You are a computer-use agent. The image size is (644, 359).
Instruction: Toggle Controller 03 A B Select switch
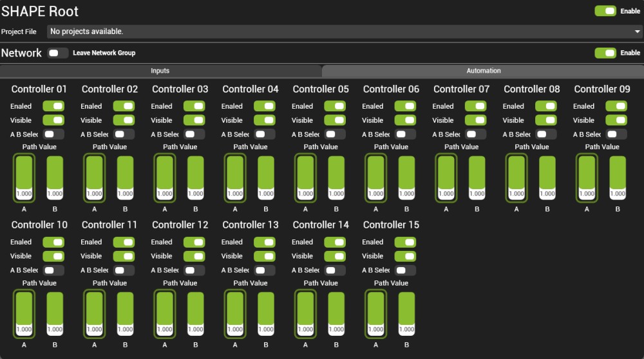coord(194,134)
